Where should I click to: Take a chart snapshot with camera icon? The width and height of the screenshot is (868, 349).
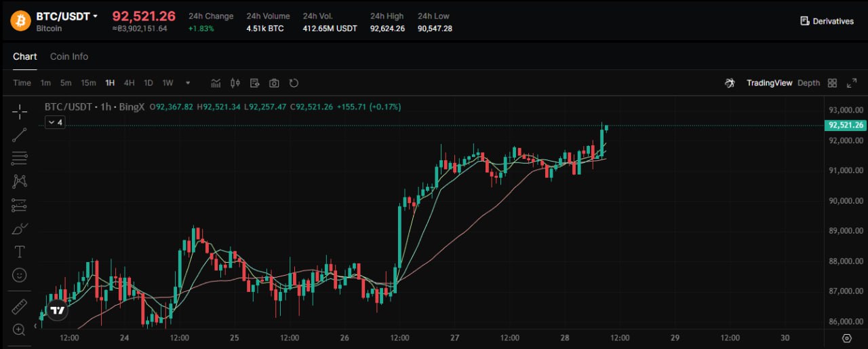pos(274,83)
